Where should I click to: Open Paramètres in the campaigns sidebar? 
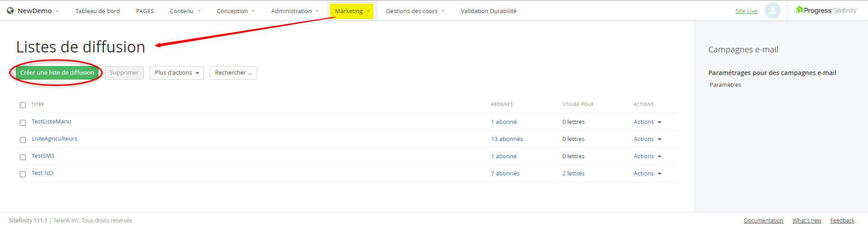(x=725, y=85)
